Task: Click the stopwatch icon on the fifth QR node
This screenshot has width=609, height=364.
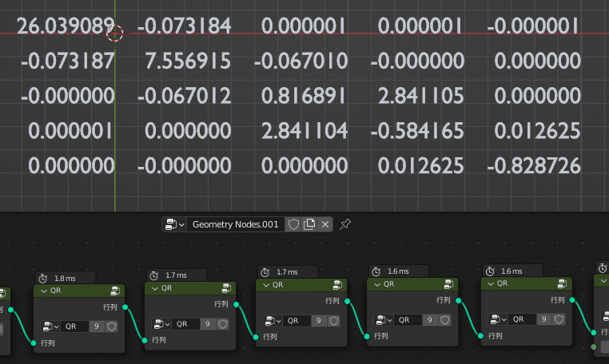Action: click(x=490, y=271)
